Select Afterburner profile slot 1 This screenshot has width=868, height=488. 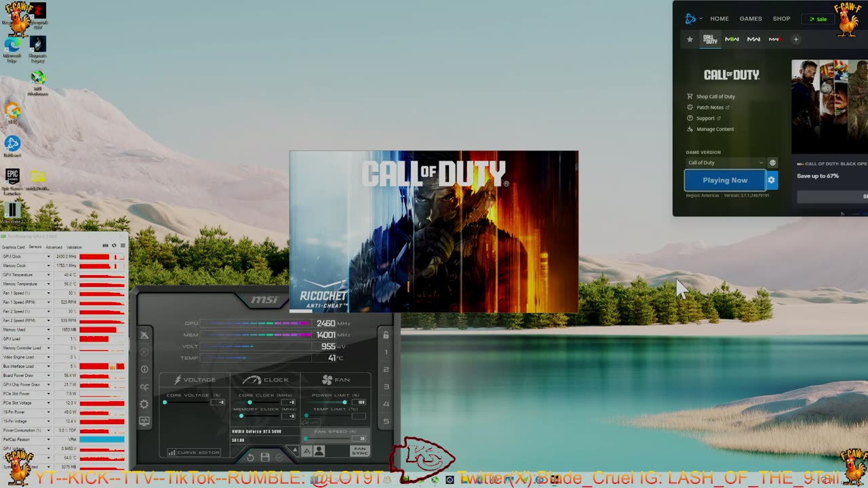386,352
